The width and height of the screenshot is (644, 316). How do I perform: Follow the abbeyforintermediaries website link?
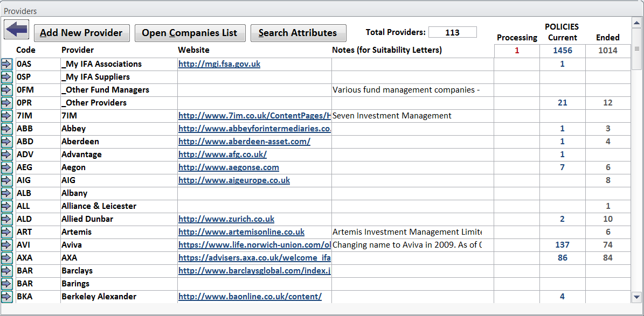click(x=255, y=129)
